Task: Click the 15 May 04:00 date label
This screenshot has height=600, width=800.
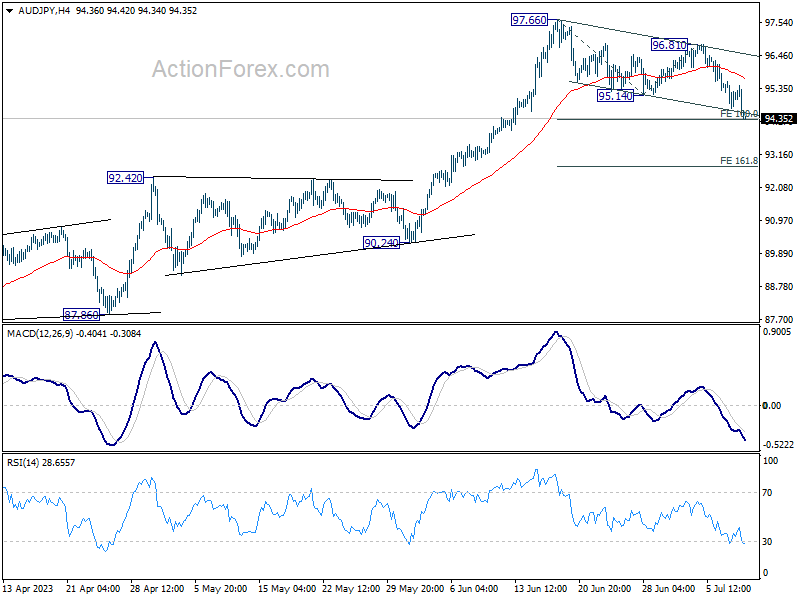Action: [x=285, y=589]
